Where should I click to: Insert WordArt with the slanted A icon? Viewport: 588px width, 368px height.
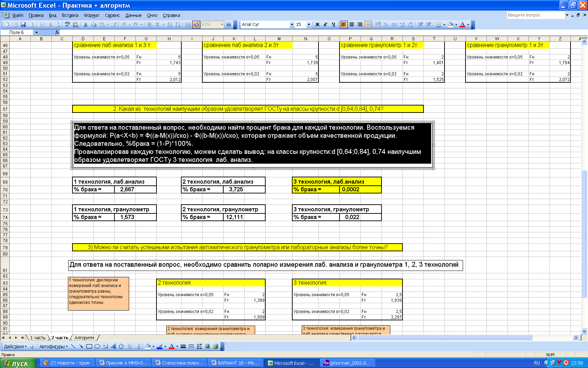(113, 346)
